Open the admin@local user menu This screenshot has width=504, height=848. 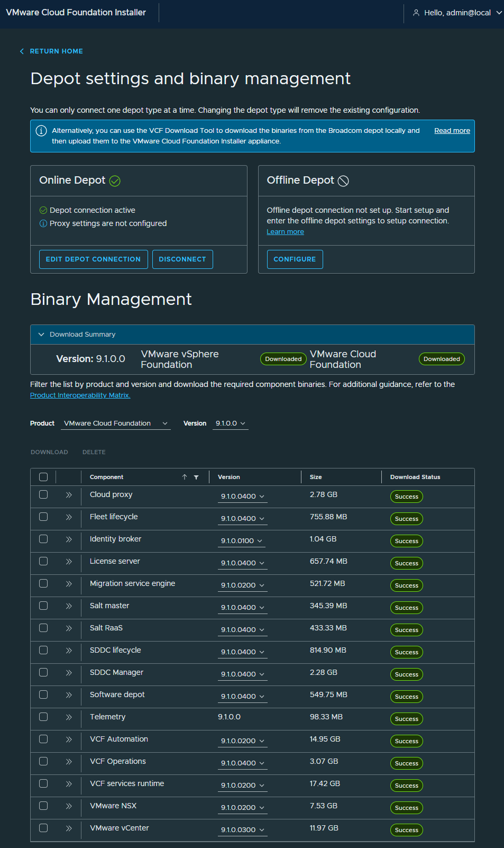click(x=457, y=13)
